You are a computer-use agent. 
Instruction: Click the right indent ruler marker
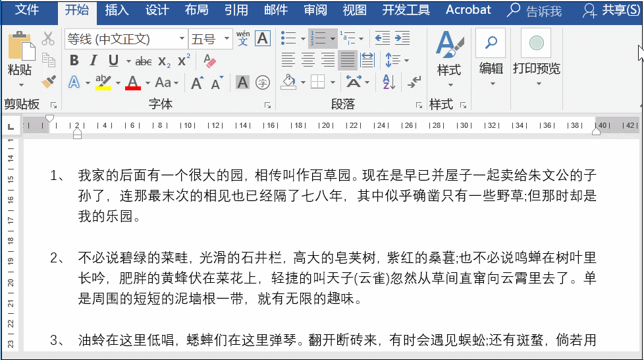(x=596, y=132)
